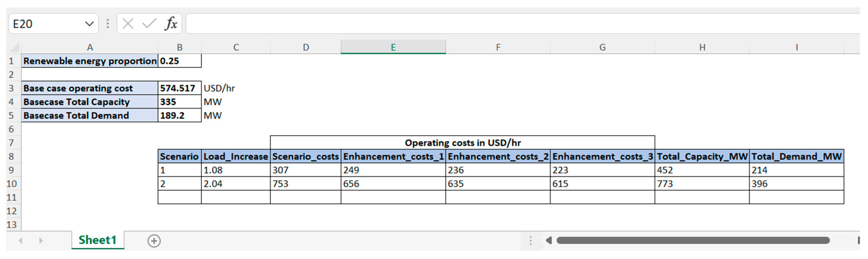Select the Scenario_costs header cell
The image size is (868, 259).
(305, 157)
